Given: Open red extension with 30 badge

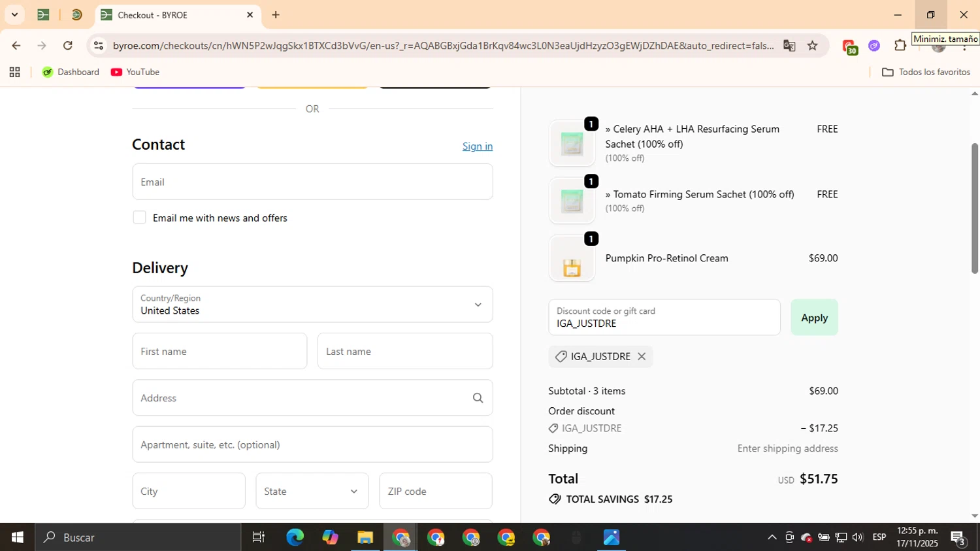Looking at the screenshot, I should [x=849, y=46].
